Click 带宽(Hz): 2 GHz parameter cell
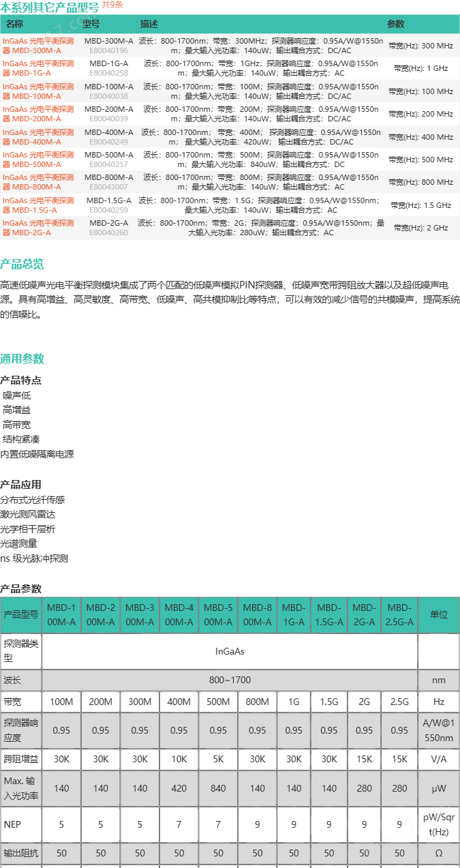Screen dimensions: 460x868 click(420, 228)
